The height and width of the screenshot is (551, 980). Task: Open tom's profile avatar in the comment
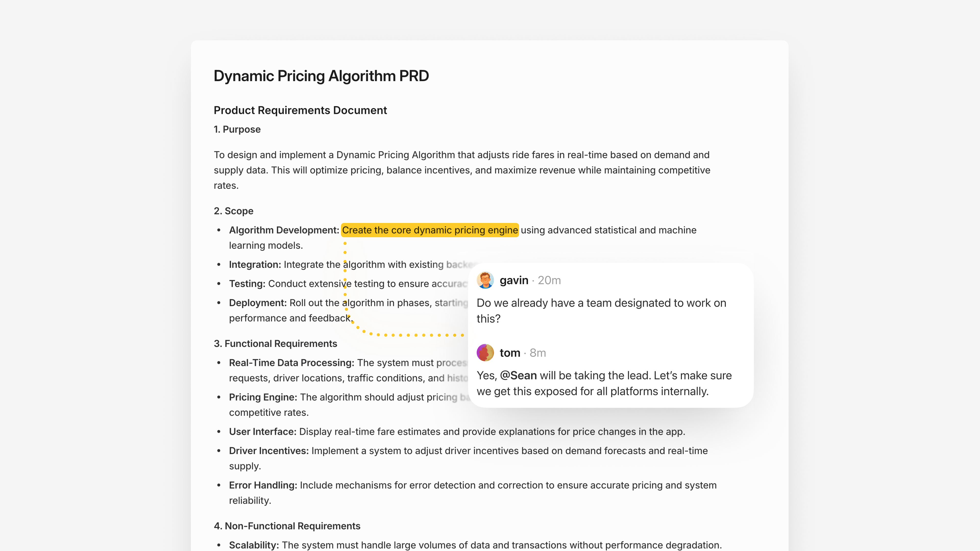[485, 353]
